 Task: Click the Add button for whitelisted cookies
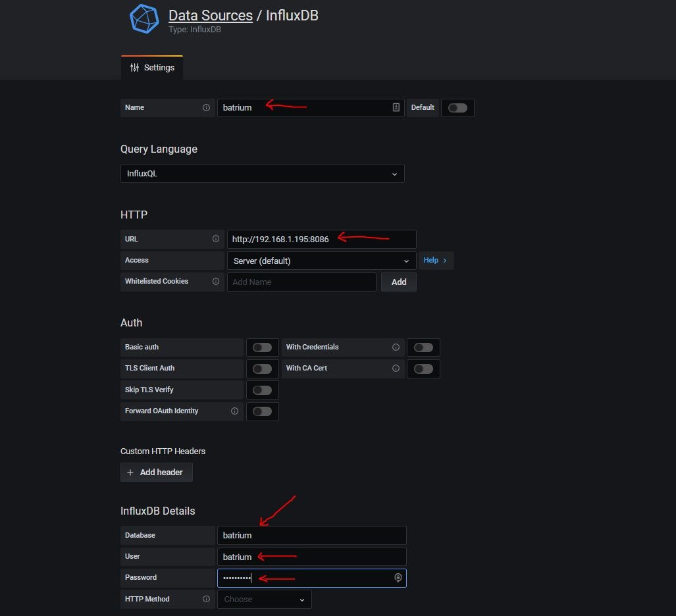[x=399, y=282]
